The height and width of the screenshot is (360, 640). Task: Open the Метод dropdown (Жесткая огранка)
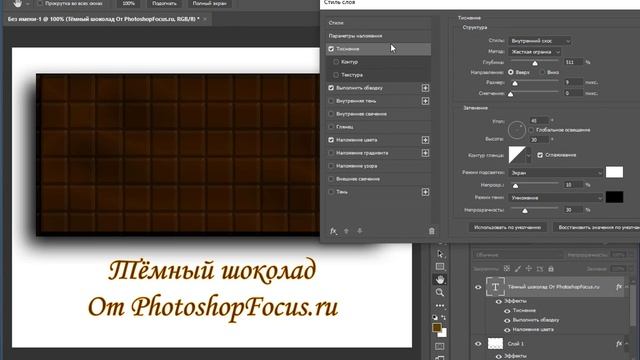pyautogui.click(x=535, y=52)
